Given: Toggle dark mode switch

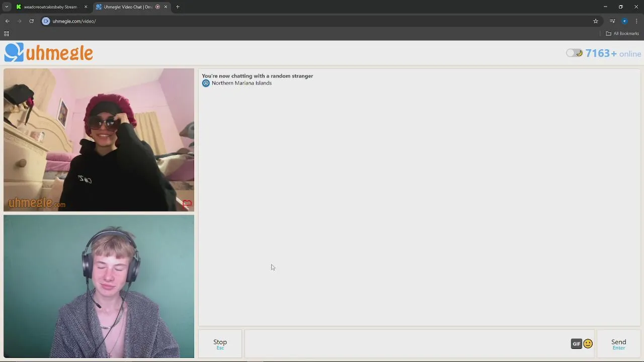Looking at the screenshot, I should tap(574, 53).
